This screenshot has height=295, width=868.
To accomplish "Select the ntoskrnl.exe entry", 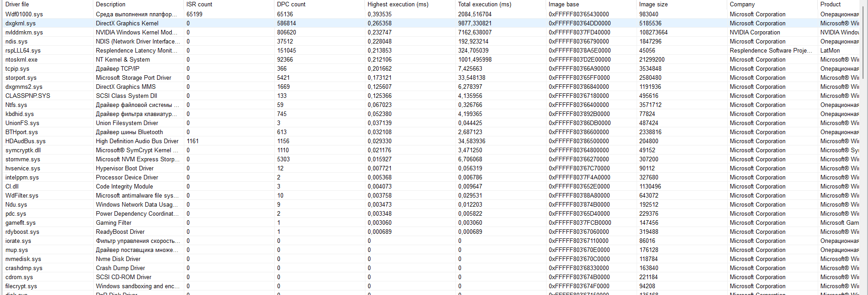I will point(21,59).
